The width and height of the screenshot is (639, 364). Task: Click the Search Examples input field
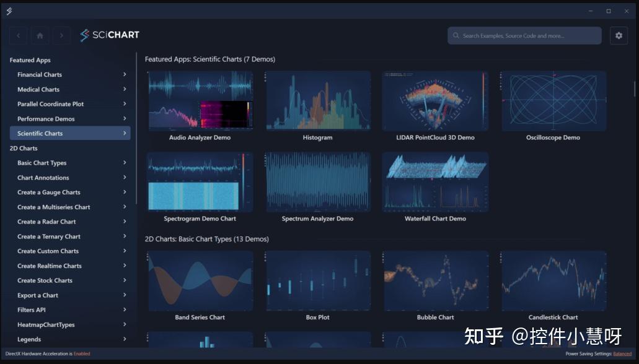524,36
